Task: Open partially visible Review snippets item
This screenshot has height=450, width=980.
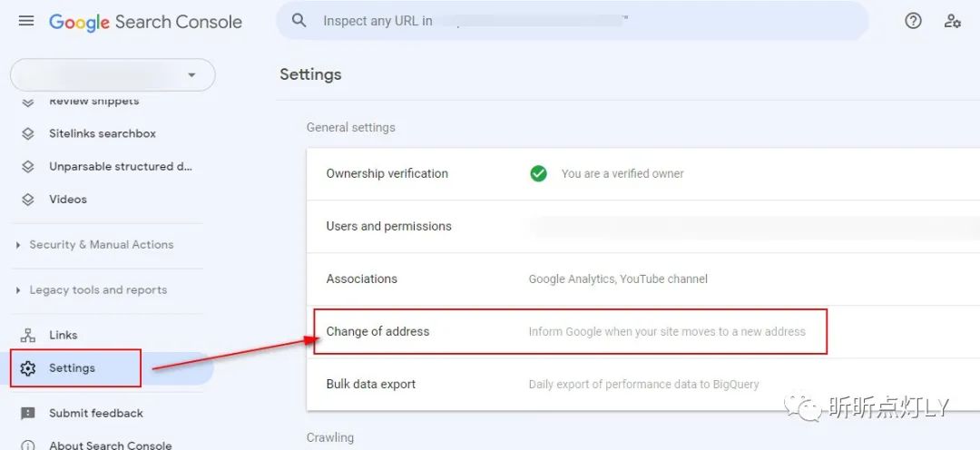Action: pos(93,102)
